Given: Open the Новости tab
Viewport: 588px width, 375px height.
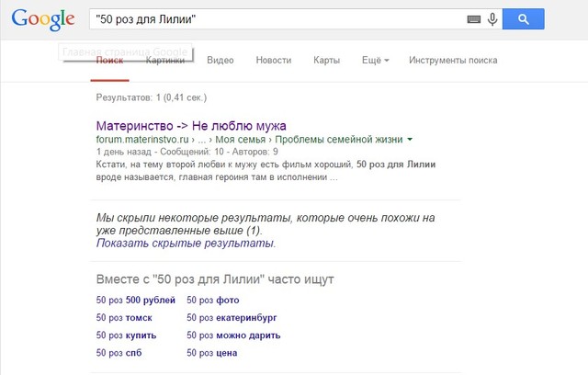Looking at the screenshot, I should [x=274, y=61].
